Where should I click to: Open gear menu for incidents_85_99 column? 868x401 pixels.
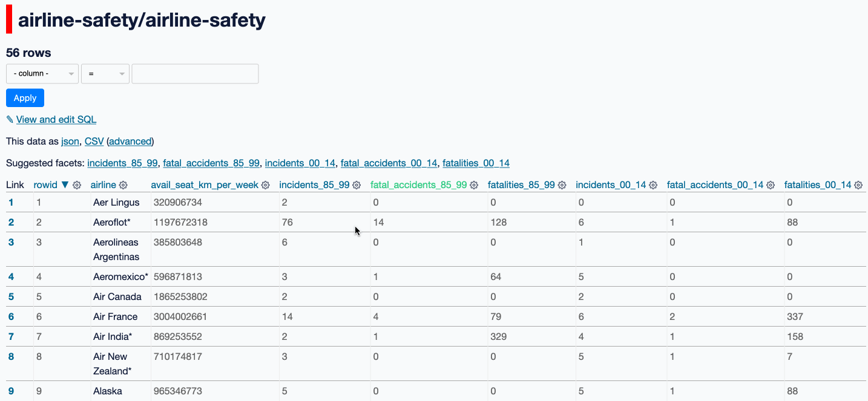click(357, 185)
